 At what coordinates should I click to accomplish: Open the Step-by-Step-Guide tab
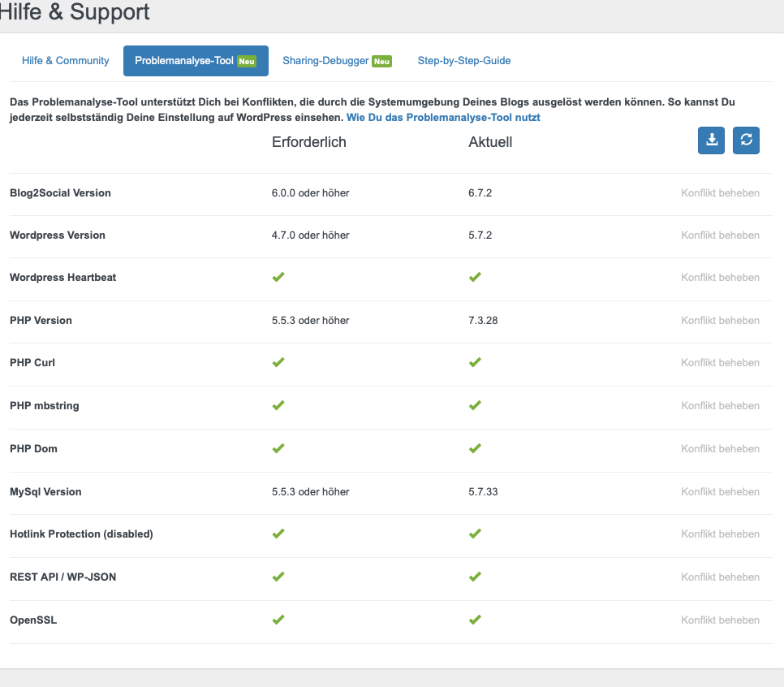pos(464,61)
